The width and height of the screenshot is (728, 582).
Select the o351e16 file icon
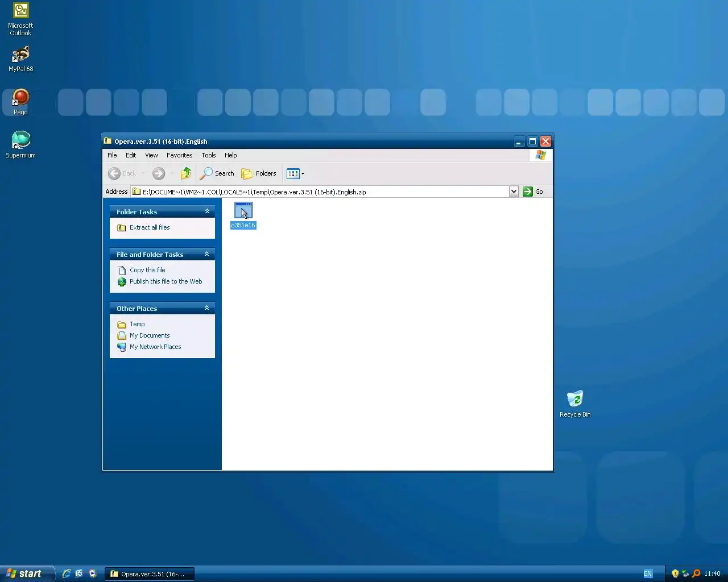(243, 210)
